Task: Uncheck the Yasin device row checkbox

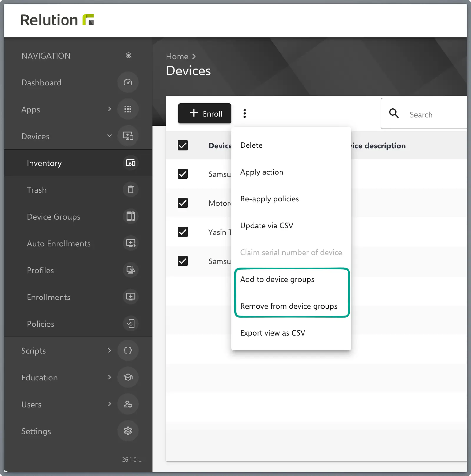Action: click(183, 232)
